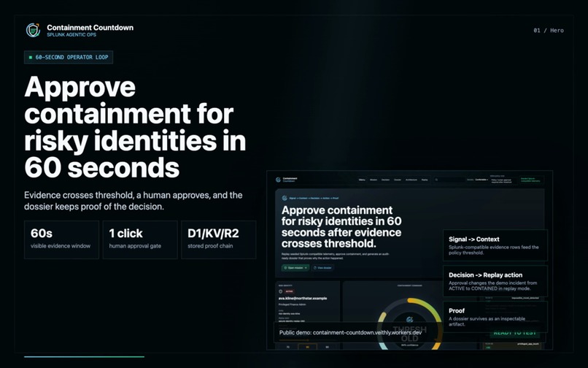Viewport: 588px width, 368px height.
Task: Select the Proof card
Action: click(495, 317)
